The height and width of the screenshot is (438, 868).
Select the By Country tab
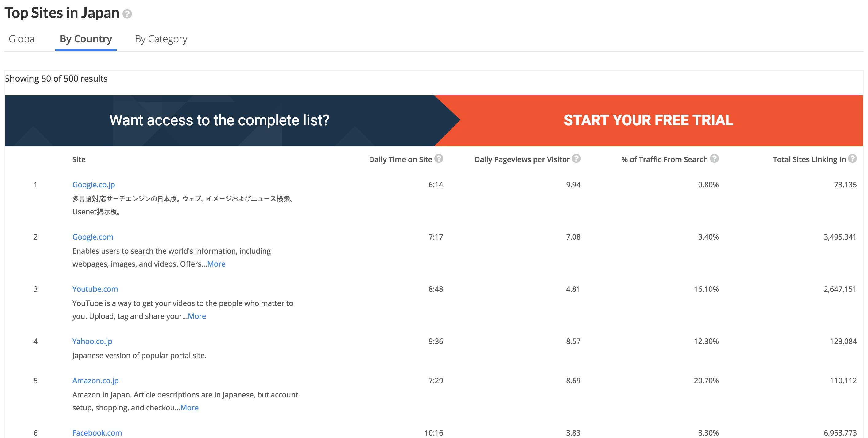coord(86,39)
